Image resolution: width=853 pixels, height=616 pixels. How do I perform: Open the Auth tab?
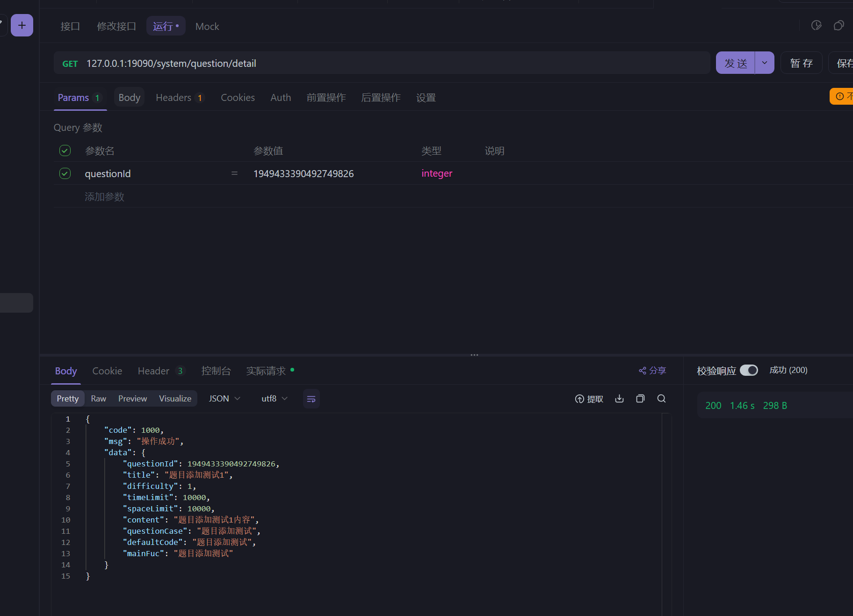281,98
